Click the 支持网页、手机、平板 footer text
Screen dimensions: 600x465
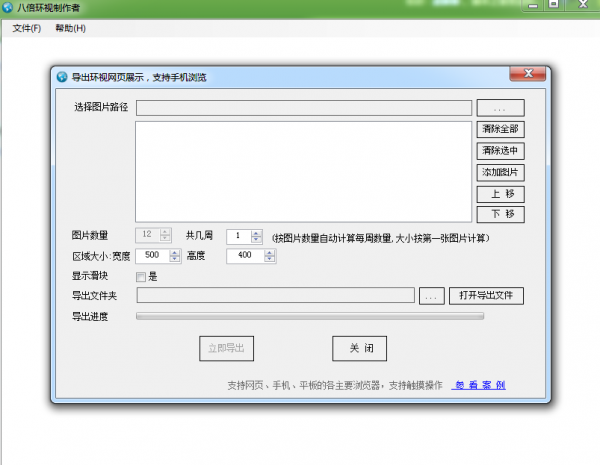[x=335, y=385]
